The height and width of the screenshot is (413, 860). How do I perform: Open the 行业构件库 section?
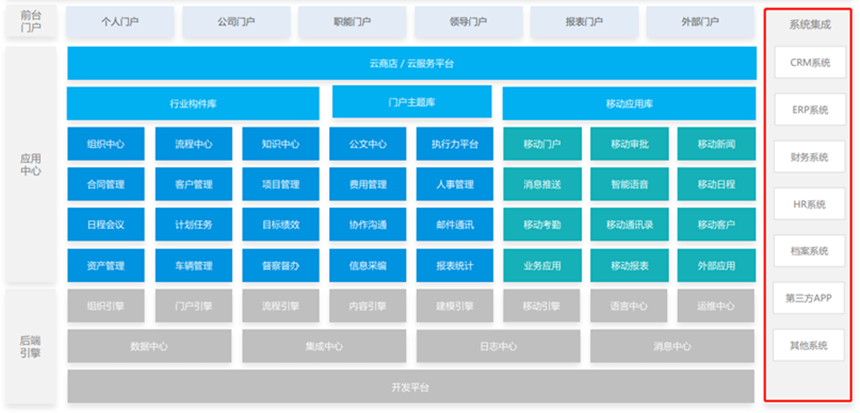click(x=193, y=103)
